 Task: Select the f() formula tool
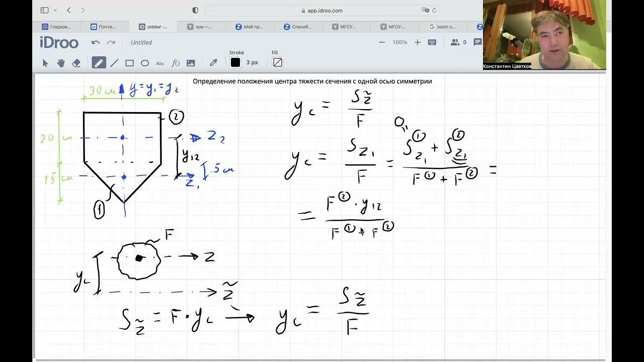(176, 63)
